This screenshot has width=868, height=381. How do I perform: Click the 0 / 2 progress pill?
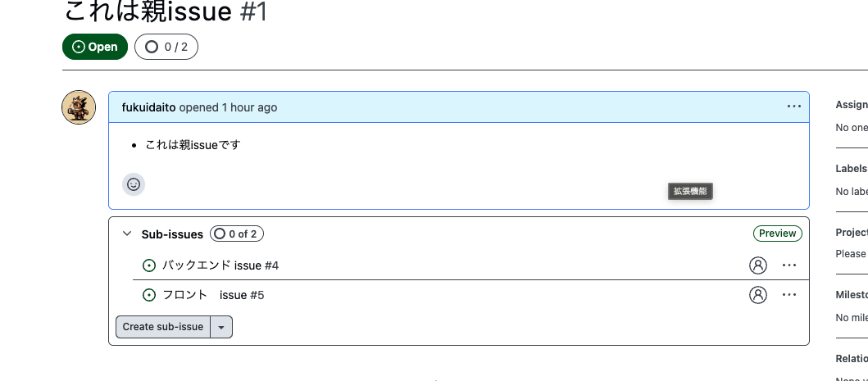tap(166, 47)
